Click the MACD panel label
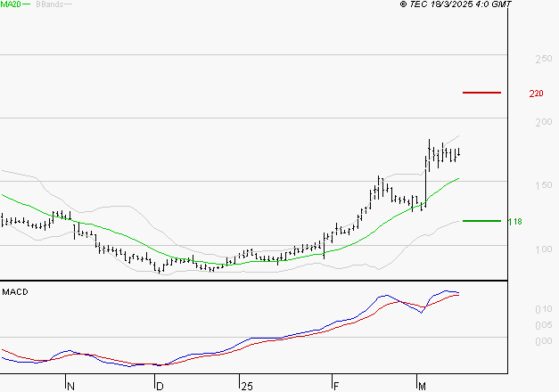Viewport: 559px width, 392px height. coord(15,291)
